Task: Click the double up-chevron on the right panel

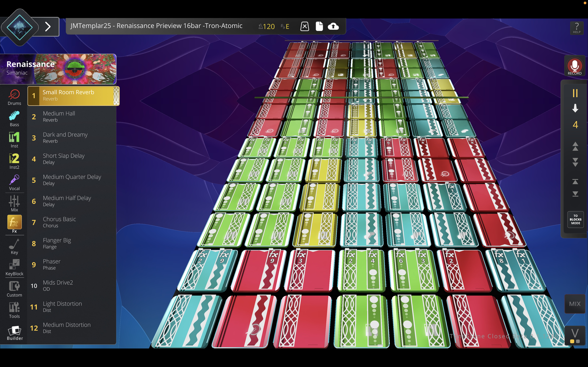Action: pos(575,147)
